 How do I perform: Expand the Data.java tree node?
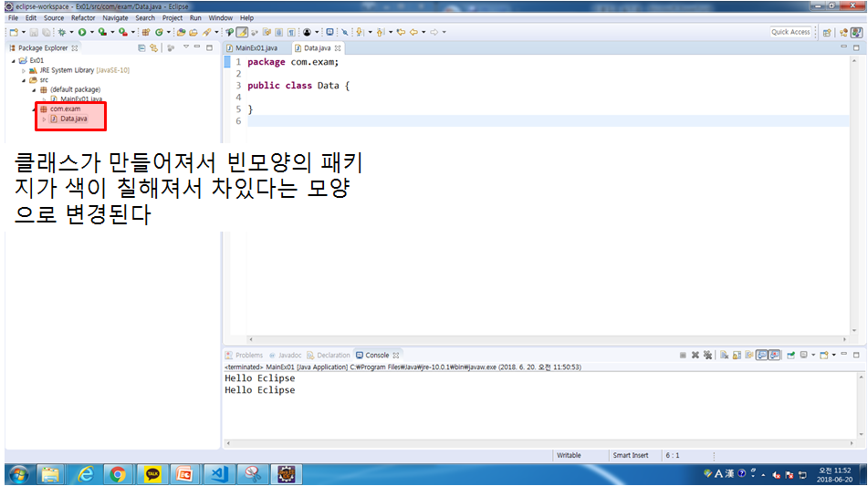click(44, 119)
